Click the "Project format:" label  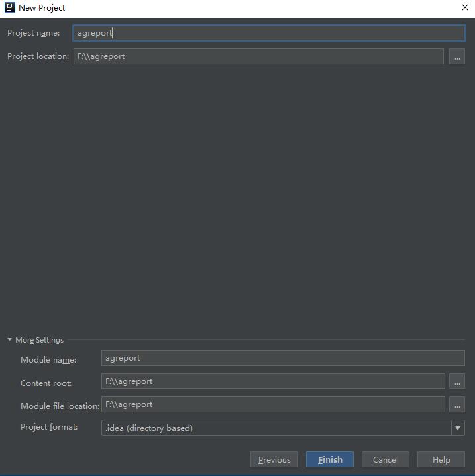(49, 427)
